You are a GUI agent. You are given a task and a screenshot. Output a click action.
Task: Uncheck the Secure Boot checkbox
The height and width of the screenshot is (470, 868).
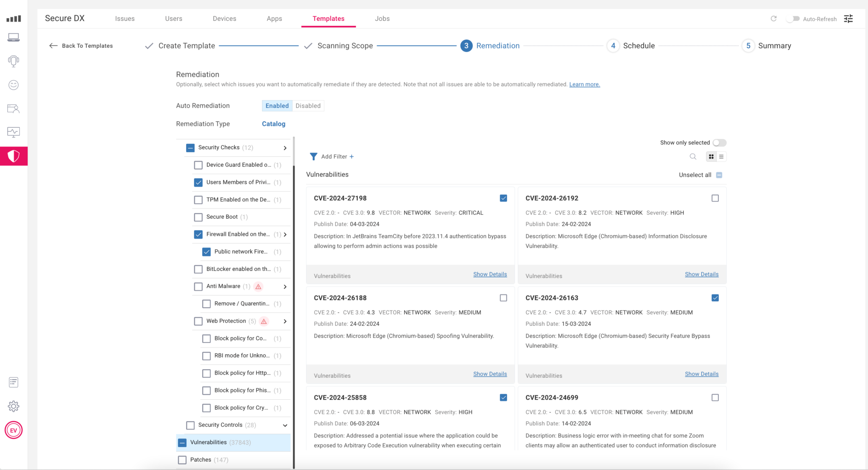click(198, 217)
